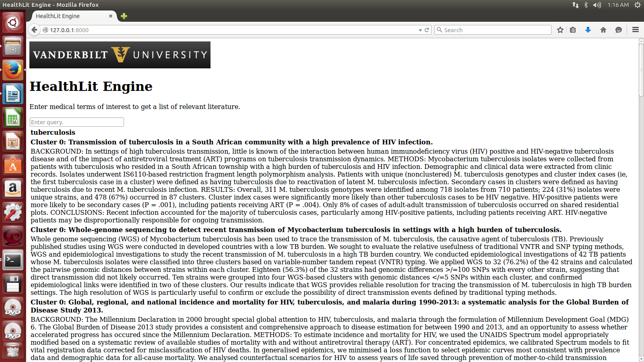This screenshot has height=362, width=644.
Task: Click the title 'Global, regional, and national incidence and mortality'
Action: coord(330,306)
